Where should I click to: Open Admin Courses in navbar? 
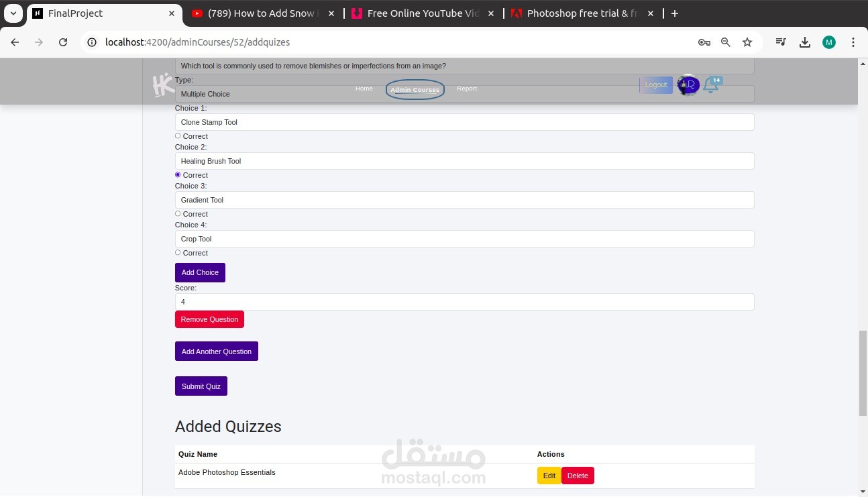pos(415,90)
